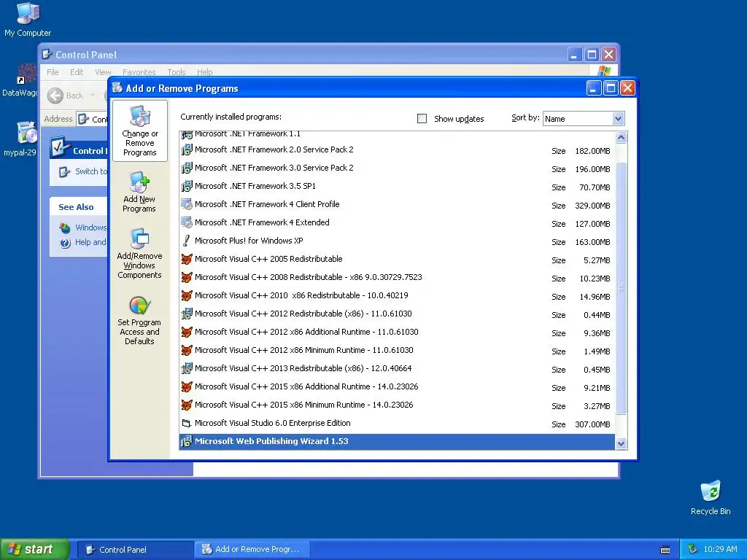Open Tools menu in Control Panel window

pyautogui.click(x=177, y=72)
